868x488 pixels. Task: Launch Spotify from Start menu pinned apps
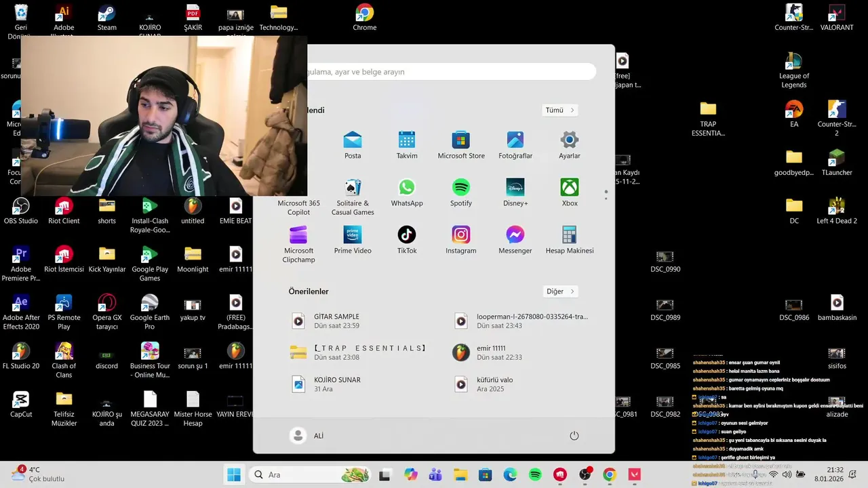point(461,192)
